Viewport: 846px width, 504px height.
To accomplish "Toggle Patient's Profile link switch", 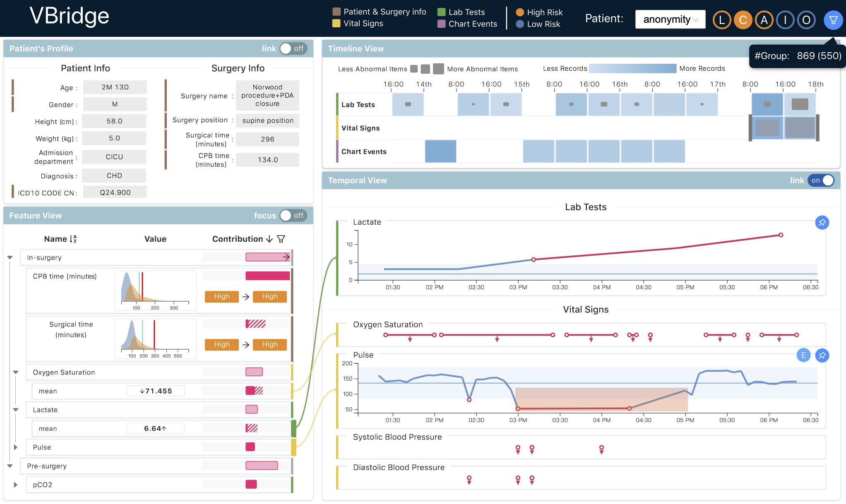I will click(x=293, y=48).
